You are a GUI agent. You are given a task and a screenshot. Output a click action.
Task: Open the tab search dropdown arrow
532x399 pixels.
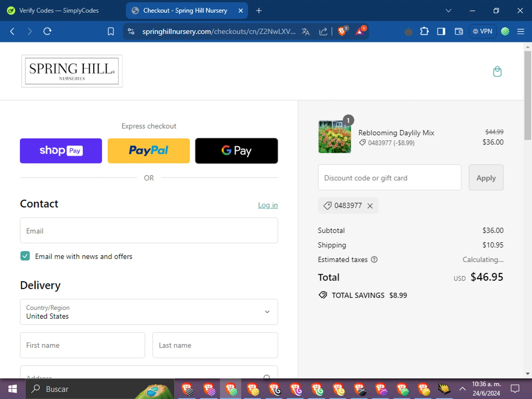448,11
